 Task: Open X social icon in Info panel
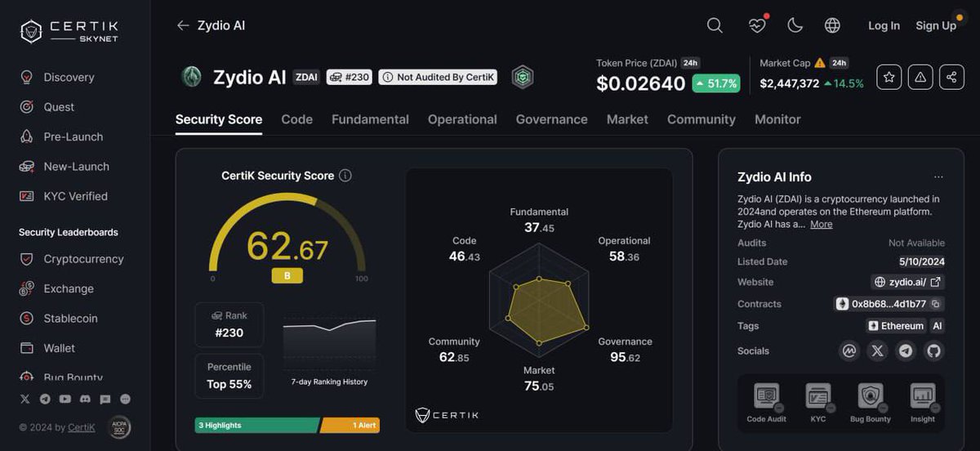(878, 351)
